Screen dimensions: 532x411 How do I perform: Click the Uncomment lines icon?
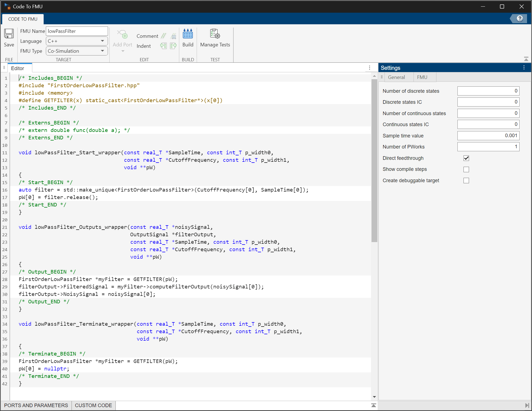[x=173, y=36]
